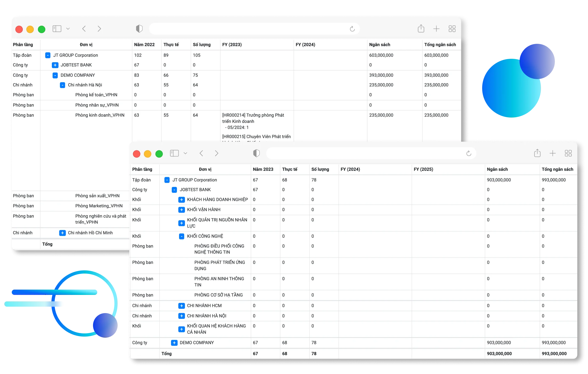
Task: Expand CHI NHÁNH HCM row
Action: 181,306
